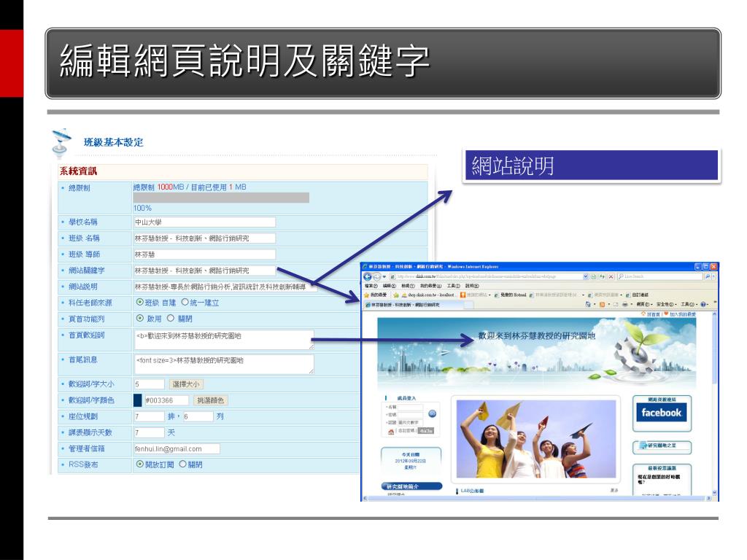Screen dimensions: 747x560
Task: Click the IE browser back arrow button
Action: [x=368, y=276]
